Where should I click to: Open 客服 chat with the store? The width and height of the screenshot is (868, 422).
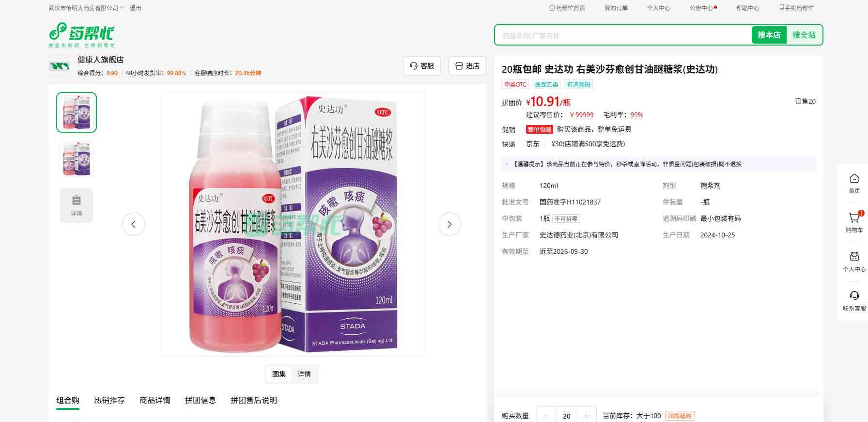pos(422,66)
